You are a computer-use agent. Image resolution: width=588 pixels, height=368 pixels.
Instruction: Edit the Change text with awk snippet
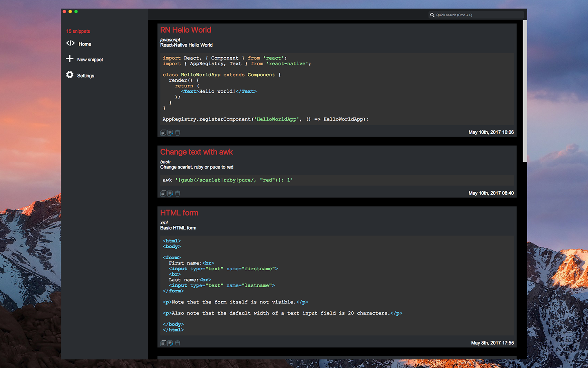(170, 193)
